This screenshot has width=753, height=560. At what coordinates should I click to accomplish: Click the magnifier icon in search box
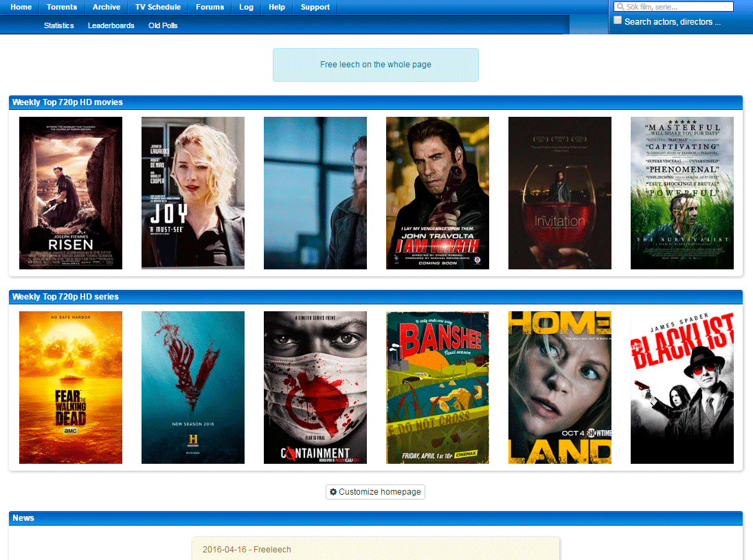[x=620, y=7]
